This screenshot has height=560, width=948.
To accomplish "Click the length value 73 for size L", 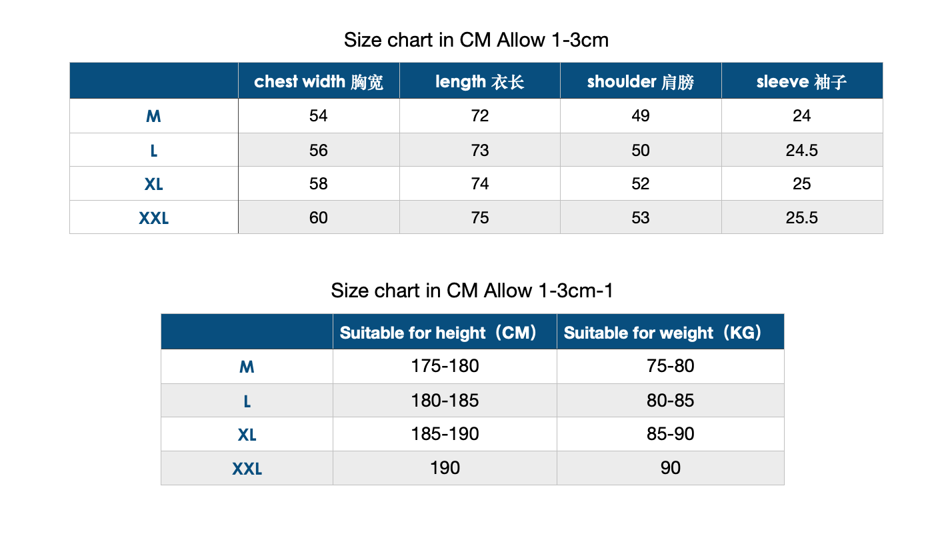I will click(x=480, y=150).
